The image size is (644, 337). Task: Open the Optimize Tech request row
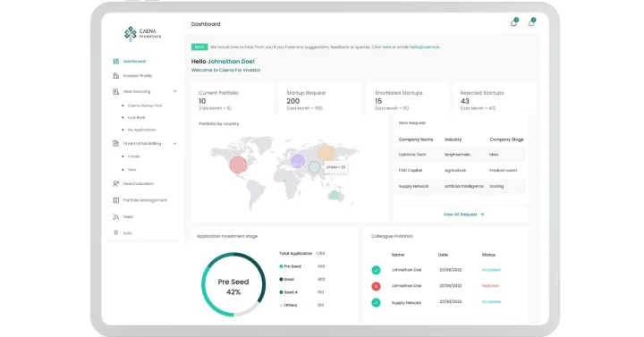[x=460, y=155]
